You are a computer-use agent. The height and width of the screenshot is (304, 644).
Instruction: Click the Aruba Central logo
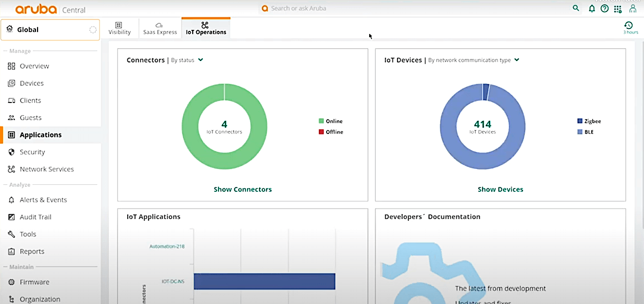(50, 9)
